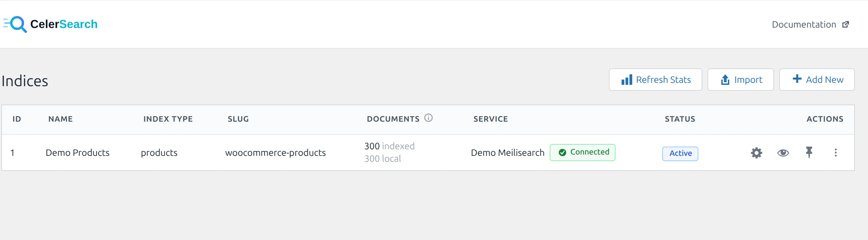Click the Demo Meilisearch service name
868x240 pixels.
pyautogui.click(x=507, y=153)
